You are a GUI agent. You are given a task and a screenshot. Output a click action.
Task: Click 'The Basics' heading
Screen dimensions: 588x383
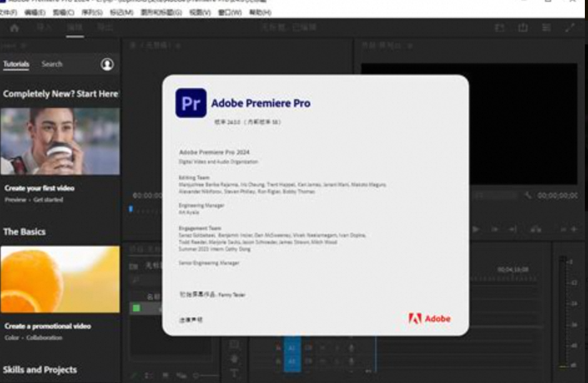pos(24,231)
